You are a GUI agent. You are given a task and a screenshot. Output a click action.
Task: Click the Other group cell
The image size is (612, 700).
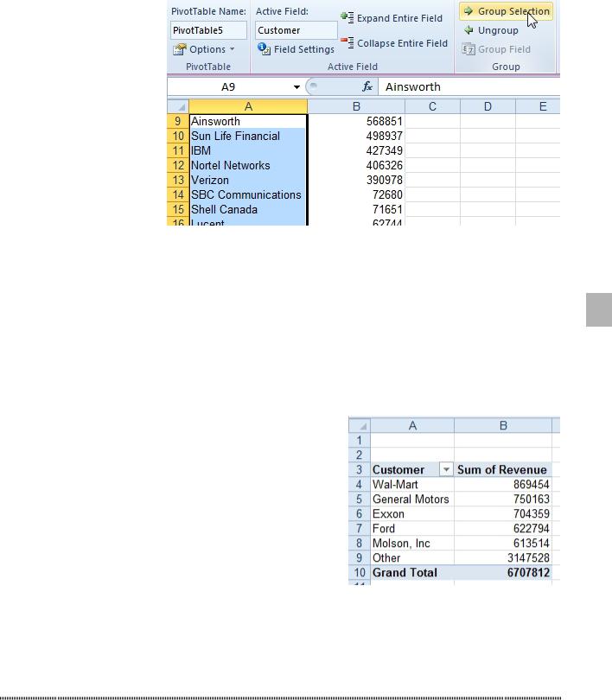tap(412, 558)
